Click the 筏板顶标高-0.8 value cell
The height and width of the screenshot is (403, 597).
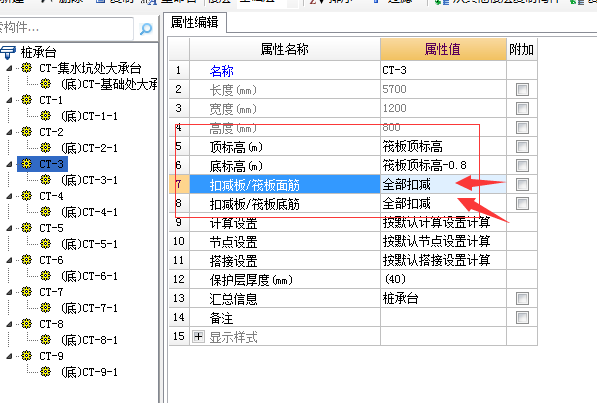click(443, 166)
